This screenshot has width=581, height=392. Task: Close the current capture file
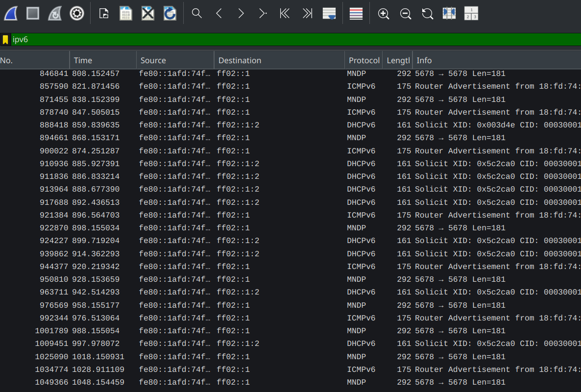pos(148,13)
